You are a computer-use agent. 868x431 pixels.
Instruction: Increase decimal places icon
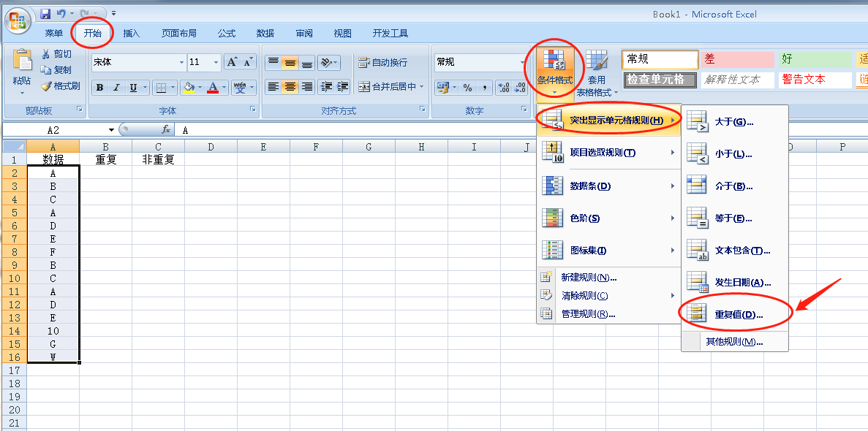[504, 88]
